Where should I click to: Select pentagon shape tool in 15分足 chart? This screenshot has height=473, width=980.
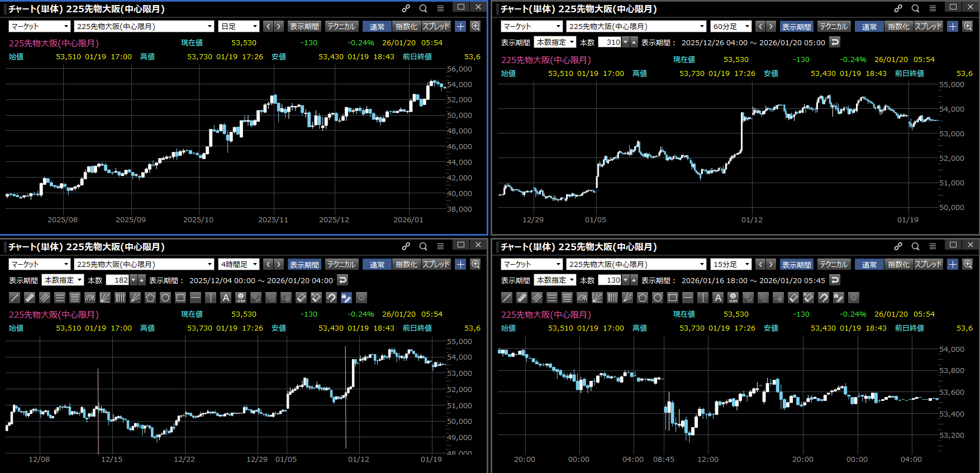[x=643, y=298]
